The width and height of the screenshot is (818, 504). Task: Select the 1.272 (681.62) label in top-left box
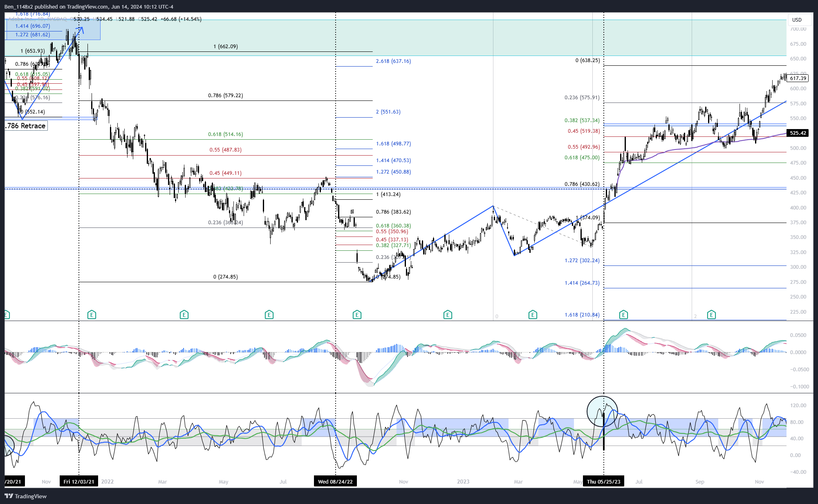[33, 35]
